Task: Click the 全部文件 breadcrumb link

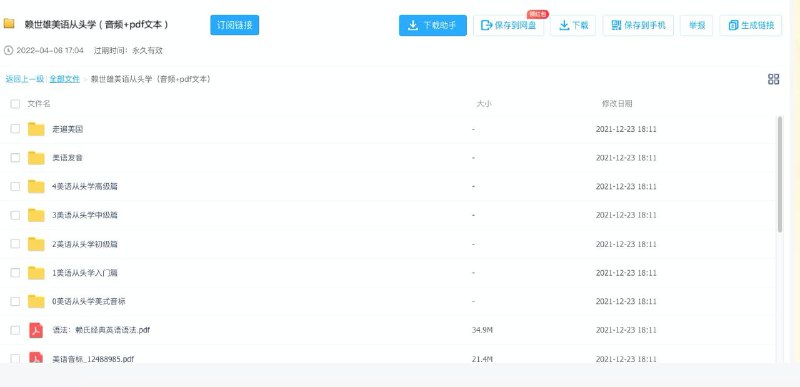Action: 64,79
